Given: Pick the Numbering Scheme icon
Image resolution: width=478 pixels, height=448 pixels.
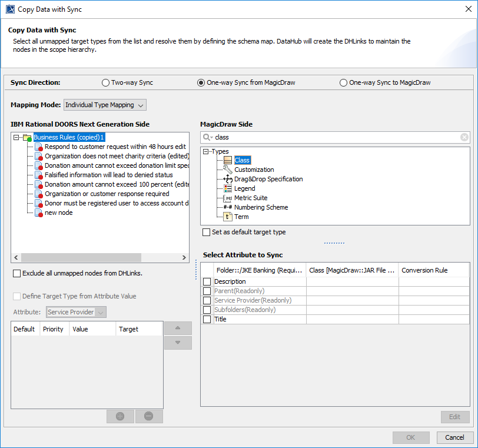Looking at the screenshot, I should pyautogui.click(x=228, y=207).
